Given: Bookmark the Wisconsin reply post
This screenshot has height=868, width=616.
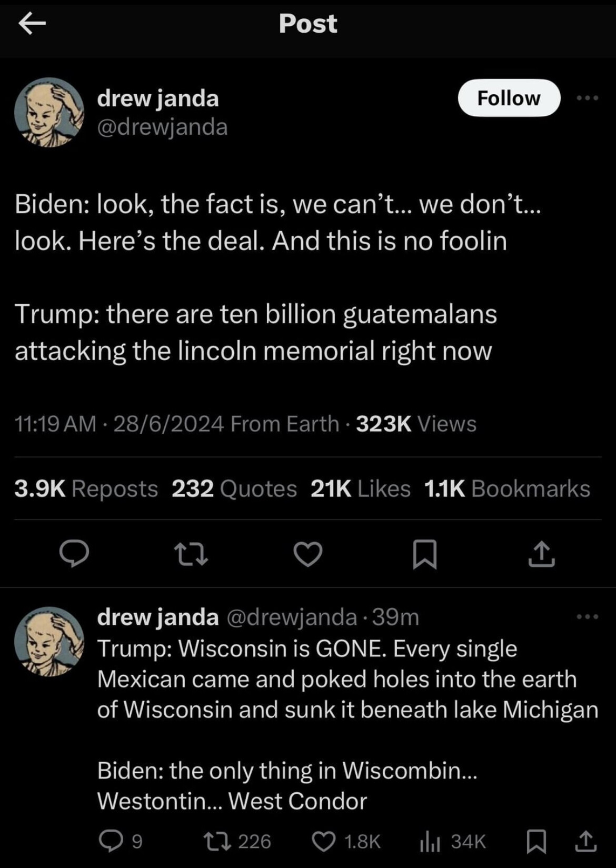Looking at the screenshot, I should tap(536, 841).
